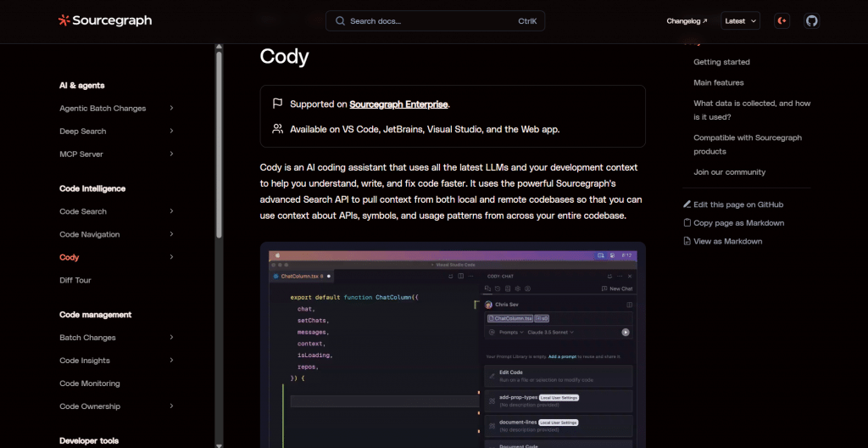Click New Chat in the screenshot
The image size is (868, 448).
(x=617, y=288)
